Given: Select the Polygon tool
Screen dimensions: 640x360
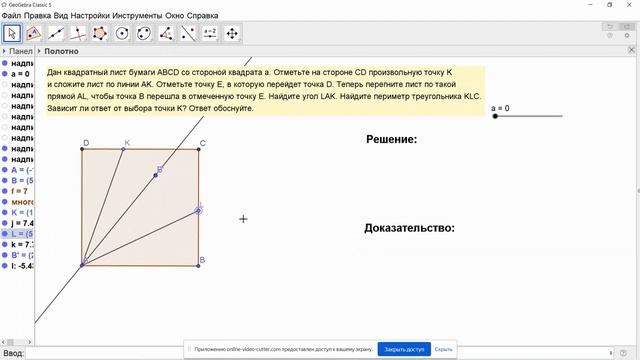Looking at the screenshot, I should click(100, 33).
